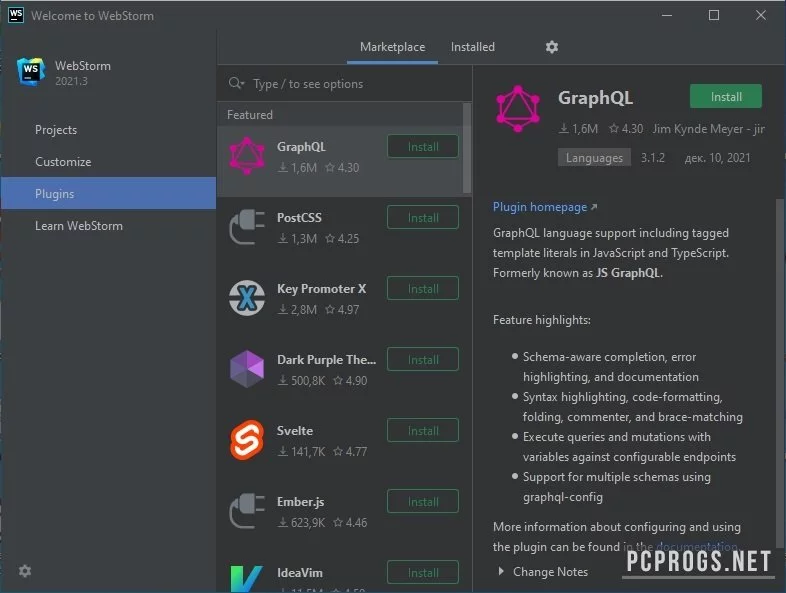Switch to the Installed tab
The image size is (786, 593).
click(472, 47)
